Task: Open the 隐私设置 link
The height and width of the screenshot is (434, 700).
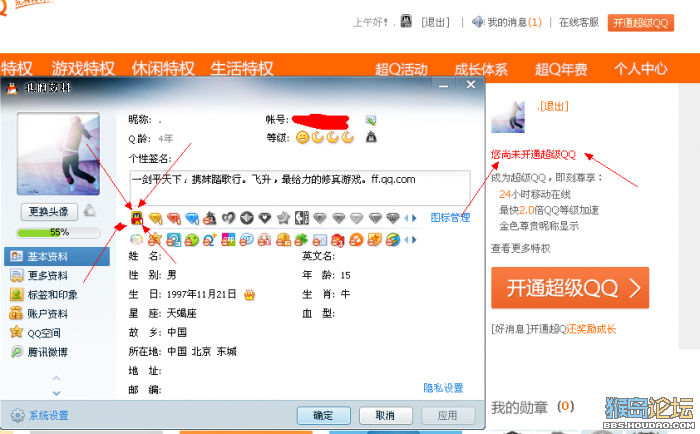Action: click(443, 388)
